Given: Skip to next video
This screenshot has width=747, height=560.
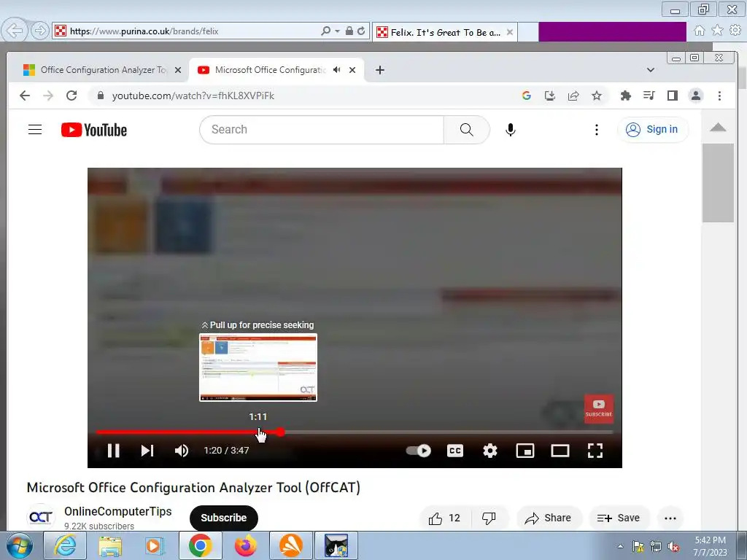Looking at the screenshot, I should pos(147,451).
